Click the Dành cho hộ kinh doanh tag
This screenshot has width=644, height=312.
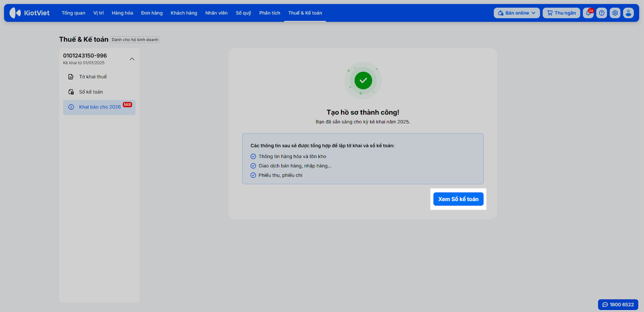point(135,40)
